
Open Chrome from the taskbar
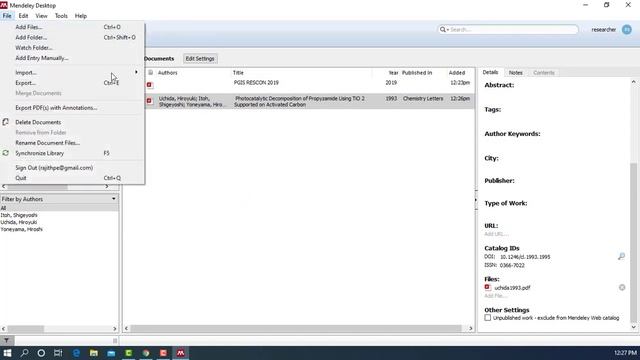pos(146,353)
